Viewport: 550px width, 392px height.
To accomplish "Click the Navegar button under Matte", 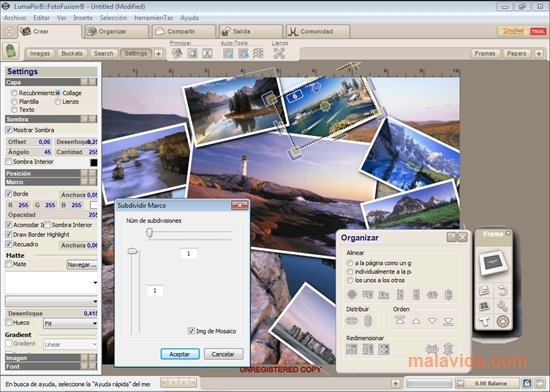I will pyautogui.click(x=82, y=265).
